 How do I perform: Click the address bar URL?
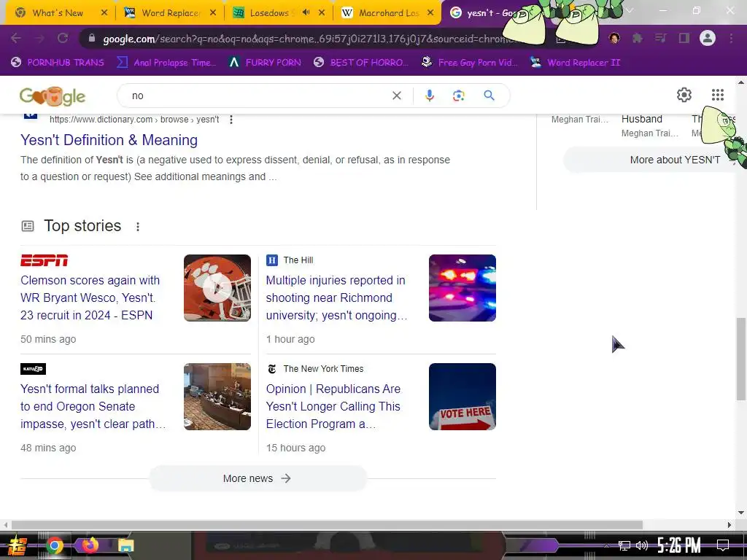click(305, 39)
